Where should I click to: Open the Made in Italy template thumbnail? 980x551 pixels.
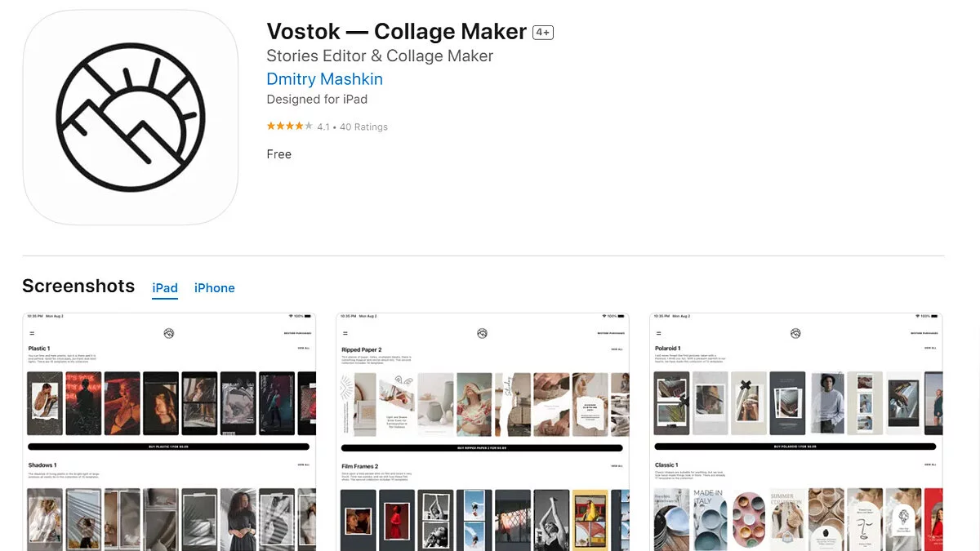(709, 518)
